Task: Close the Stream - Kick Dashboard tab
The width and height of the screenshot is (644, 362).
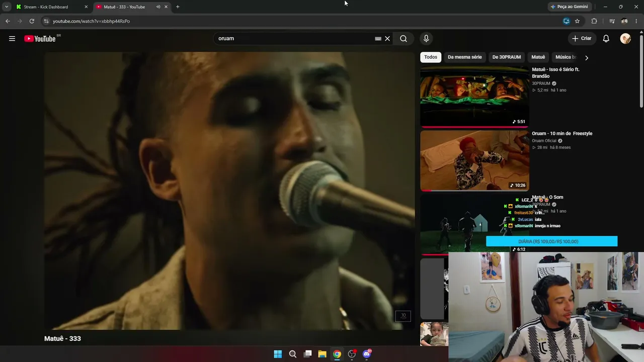Action: tap(86, 7)
